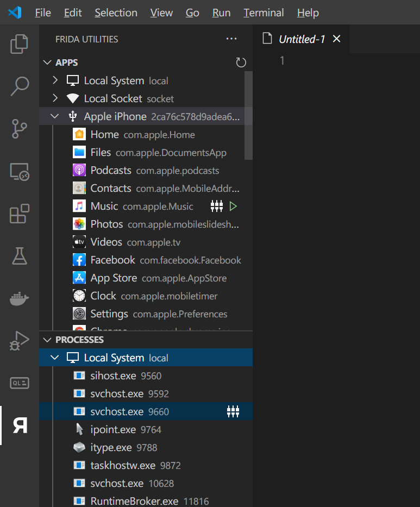This screenshot has width=420, height=507.
Task: Select ipoint.exe 9764 process
Action: (146, 429)
